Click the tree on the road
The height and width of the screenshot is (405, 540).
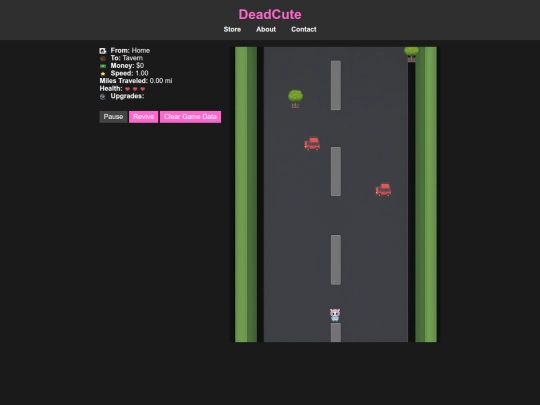pos(295,99)
